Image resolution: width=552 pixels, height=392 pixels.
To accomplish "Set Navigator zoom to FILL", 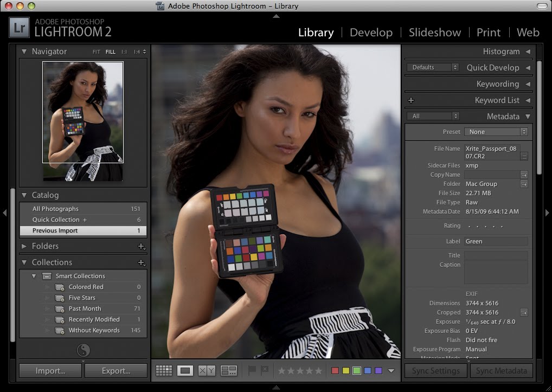I will point(111,52).
